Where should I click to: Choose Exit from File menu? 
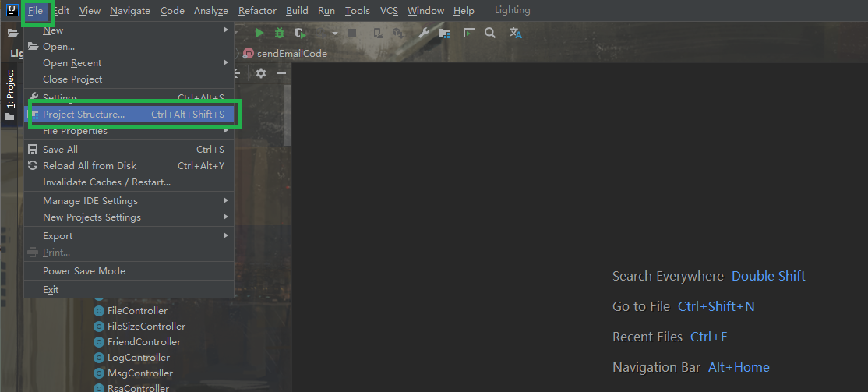click(x=129, y=290)
